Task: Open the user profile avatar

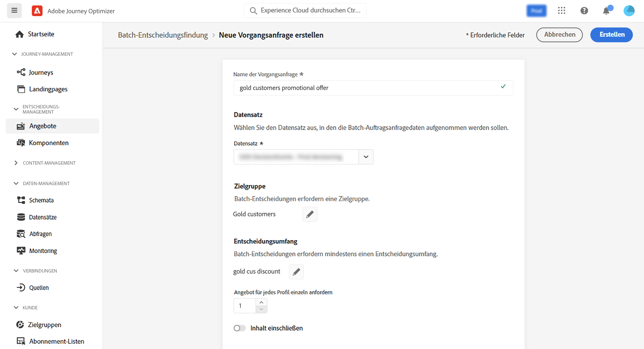Action: click(x=629, y=11)
